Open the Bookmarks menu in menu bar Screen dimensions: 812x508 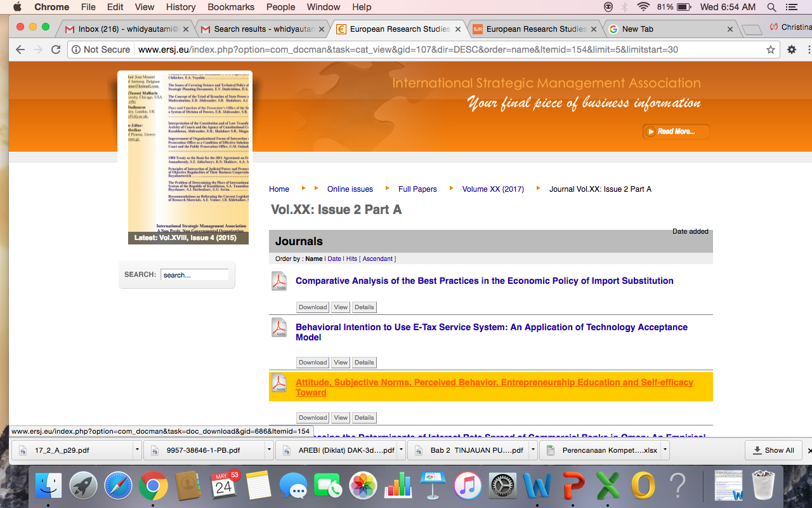coord(231,7)
